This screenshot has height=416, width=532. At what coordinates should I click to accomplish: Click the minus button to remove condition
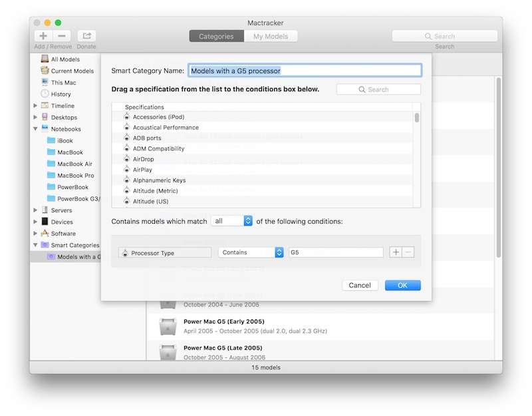(x=408, y=252)
